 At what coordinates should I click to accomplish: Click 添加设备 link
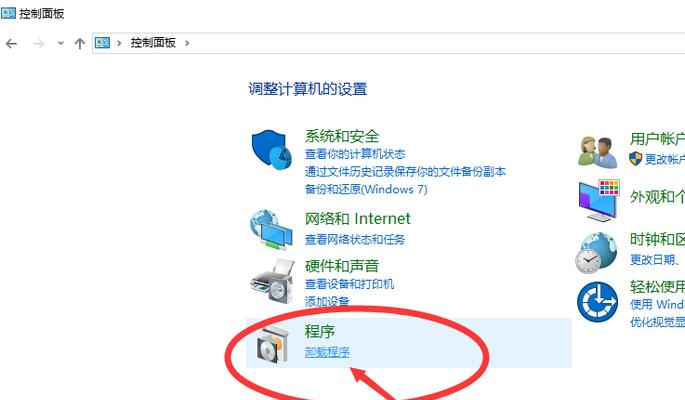pyautogui.click(x=327, y=301)
